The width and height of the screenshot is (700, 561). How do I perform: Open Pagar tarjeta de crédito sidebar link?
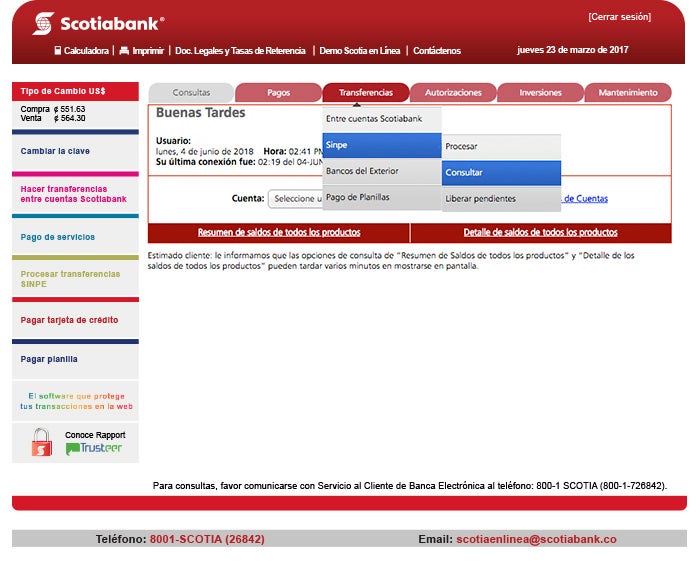click(x=69, y=320)
